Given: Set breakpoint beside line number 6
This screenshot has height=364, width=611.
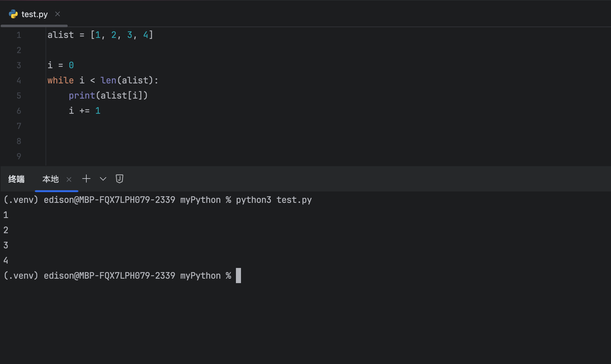Looking at the screenshot, I should point(19,111).
